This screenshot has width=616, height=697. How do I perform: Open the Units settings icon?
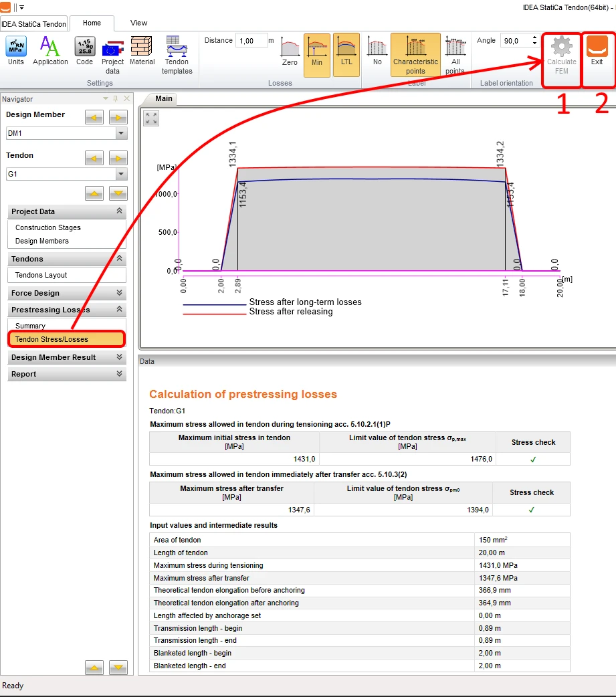point(16,46)
